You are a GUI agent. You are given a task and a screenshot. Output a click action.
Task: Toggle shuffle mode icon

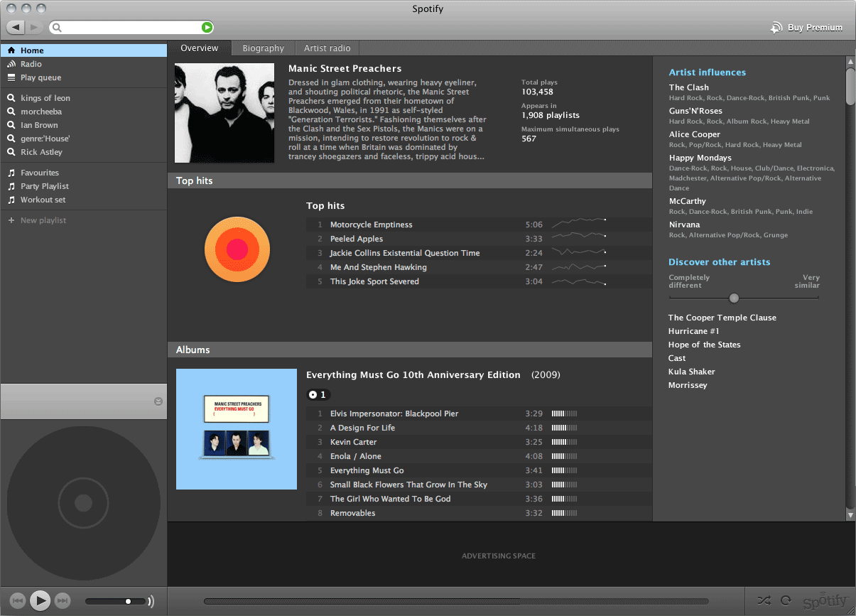tap(764, 600)
